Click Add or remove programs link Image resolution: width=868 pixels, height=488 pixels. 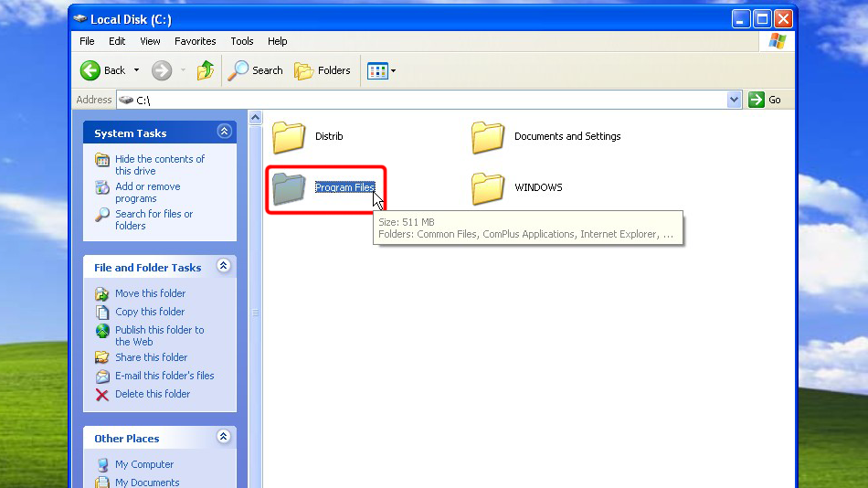(147, 192)
